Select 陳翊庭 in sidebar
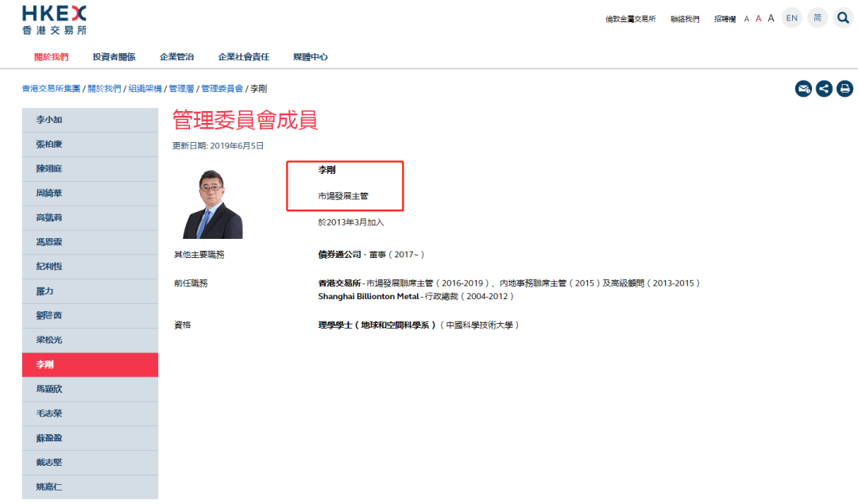858x504 pixels. pyautogui.click(x=91, y=169)
